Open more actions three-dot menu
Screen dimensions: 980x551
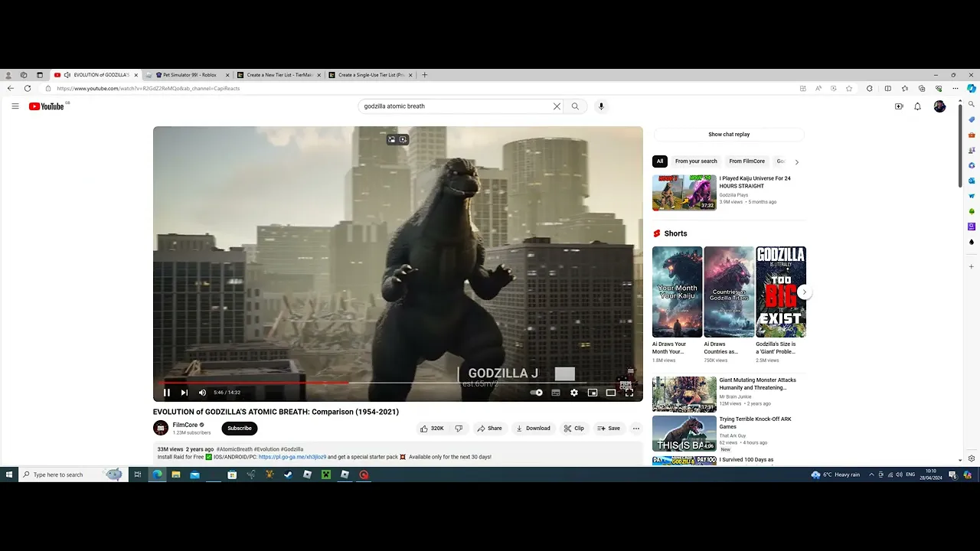[x=635, y=429]
